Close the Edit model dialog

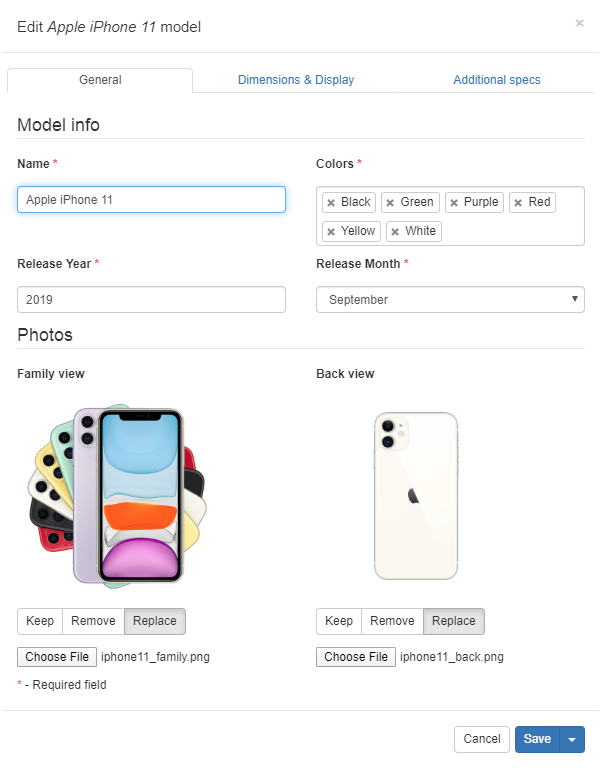pos(579,23)
